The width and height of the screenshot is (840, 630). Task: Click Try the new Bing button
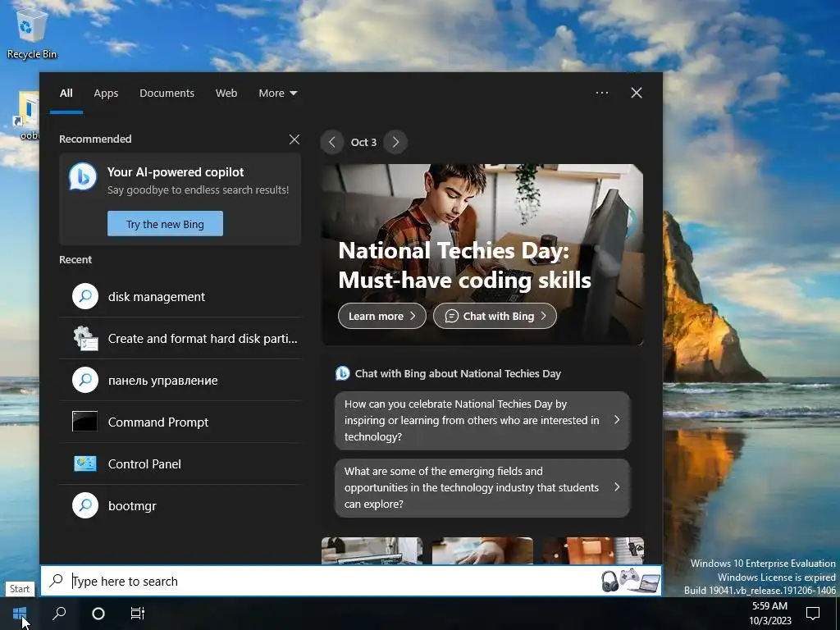165,224
